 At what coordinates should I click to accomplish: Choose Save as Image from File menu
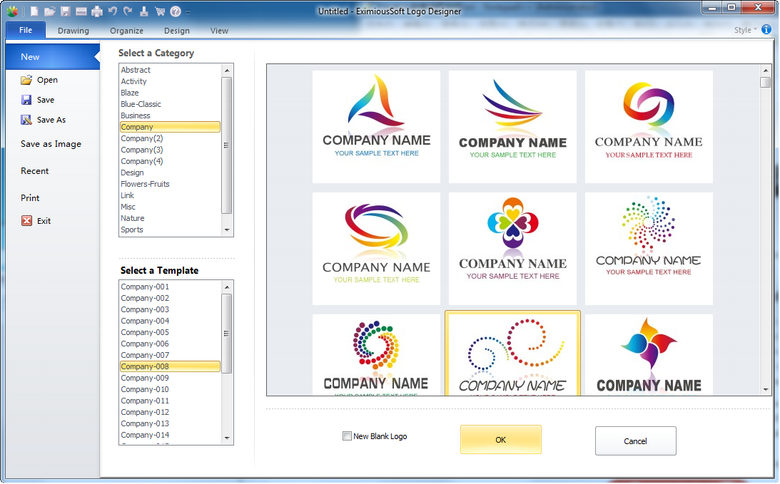51,144
